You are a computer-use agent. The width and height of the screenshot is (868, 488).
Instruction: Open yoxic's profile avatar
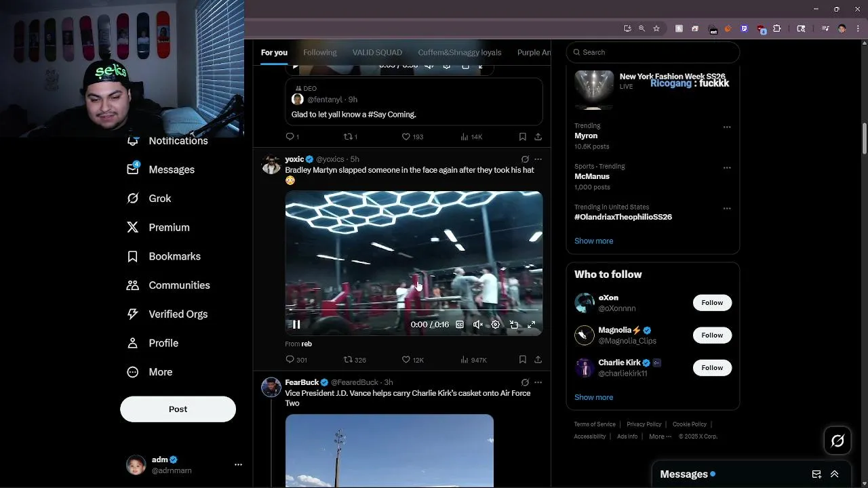click(271, 165)
